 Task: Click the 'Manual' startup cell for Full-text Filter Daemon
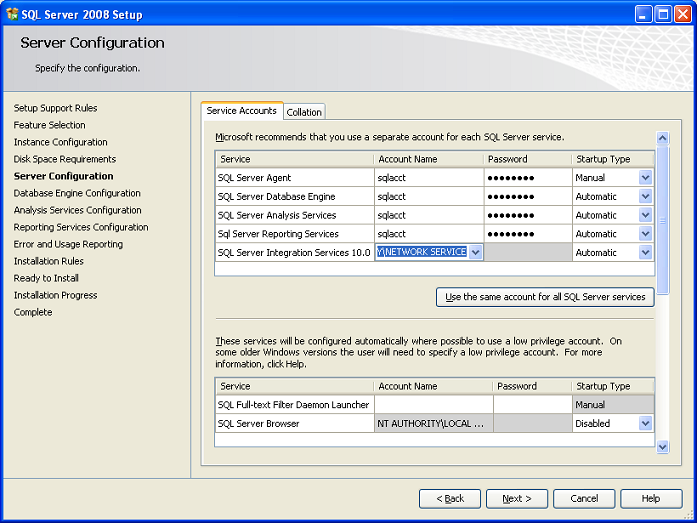613,405
